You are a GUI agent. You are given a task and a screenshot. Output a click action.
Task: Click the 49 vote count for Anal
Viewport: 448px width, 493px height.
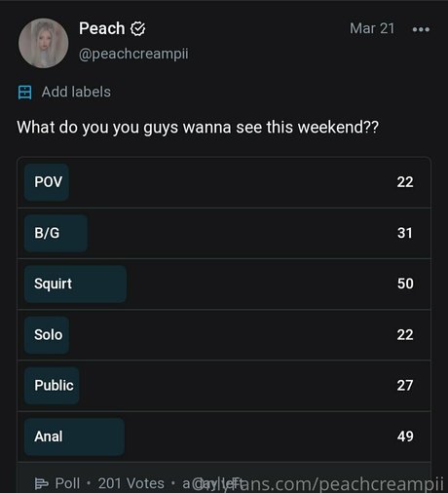pyautogui.click(x=405, y=436)
